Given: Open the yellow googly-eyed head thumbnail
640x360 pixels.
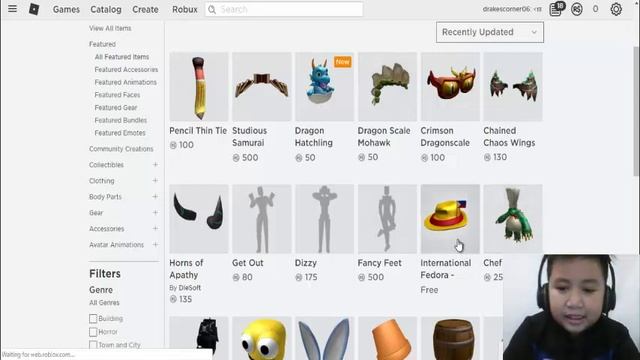Looking at the screenshot, I should [x=262, y=338].
